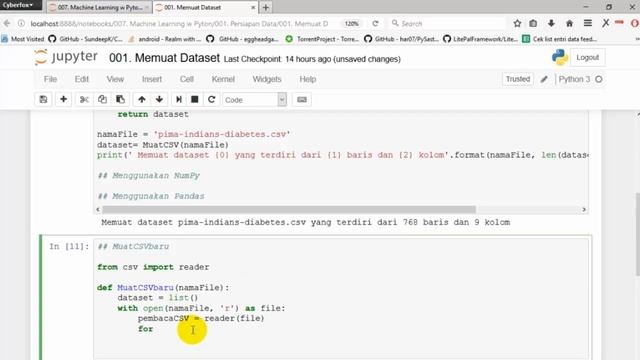
Task: Open the Widgets menu
Action: 267,79
